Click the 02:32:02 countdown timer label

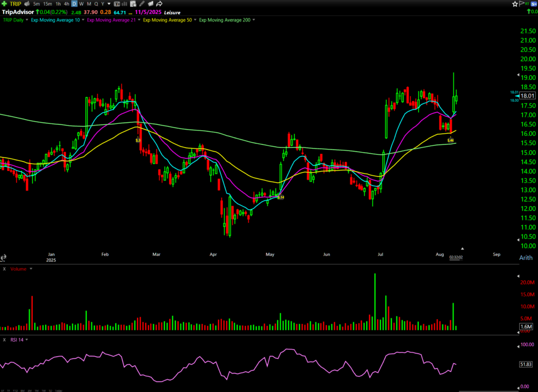click(456, 257)
